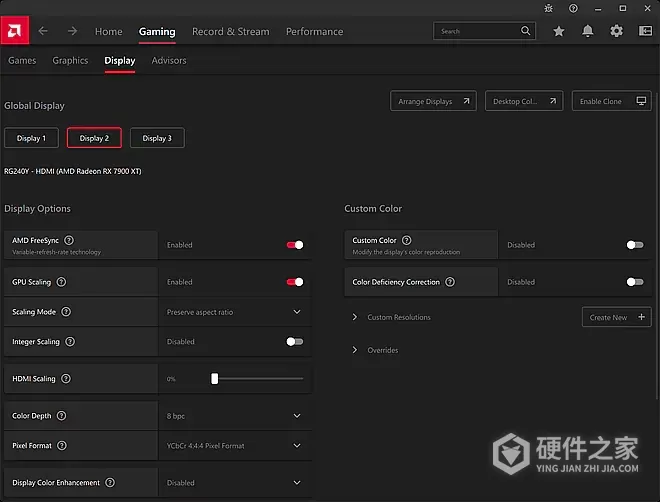Open Record & Stream tab
Viewport: 660px width, 502px height.
tap(231, 32)
